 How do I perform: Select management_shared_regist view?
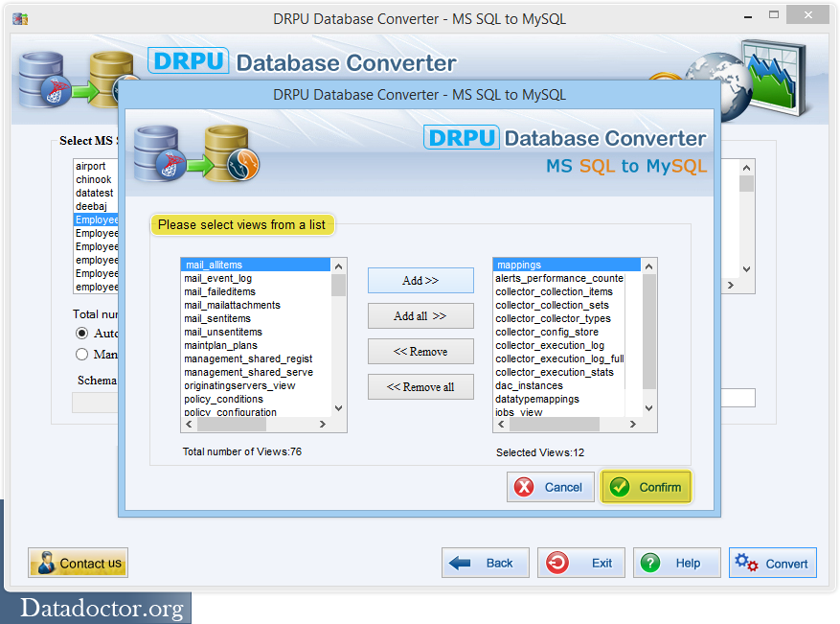(256, 358)
